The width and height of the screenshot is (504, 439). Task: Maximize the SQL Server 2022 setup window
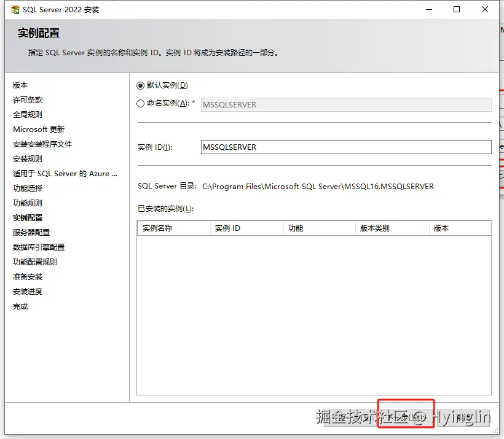tap(457, 9)
